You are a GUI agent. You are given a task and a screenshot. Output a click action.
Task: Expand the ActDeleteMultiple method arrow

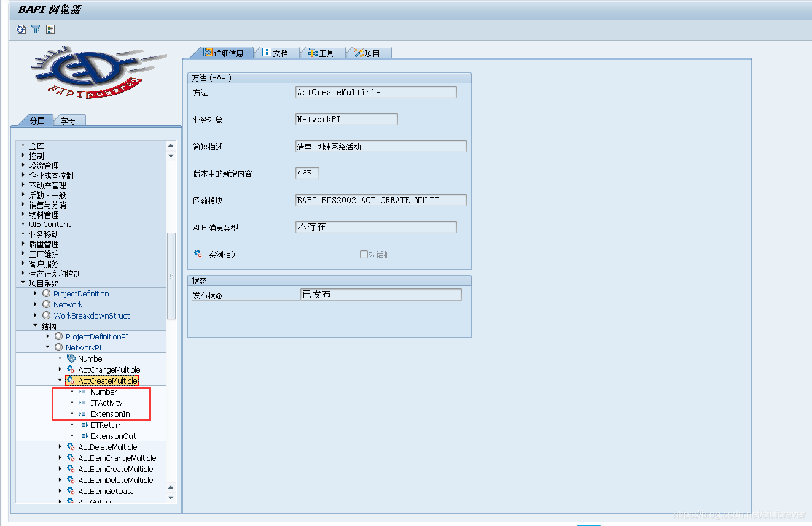(60, 447)
